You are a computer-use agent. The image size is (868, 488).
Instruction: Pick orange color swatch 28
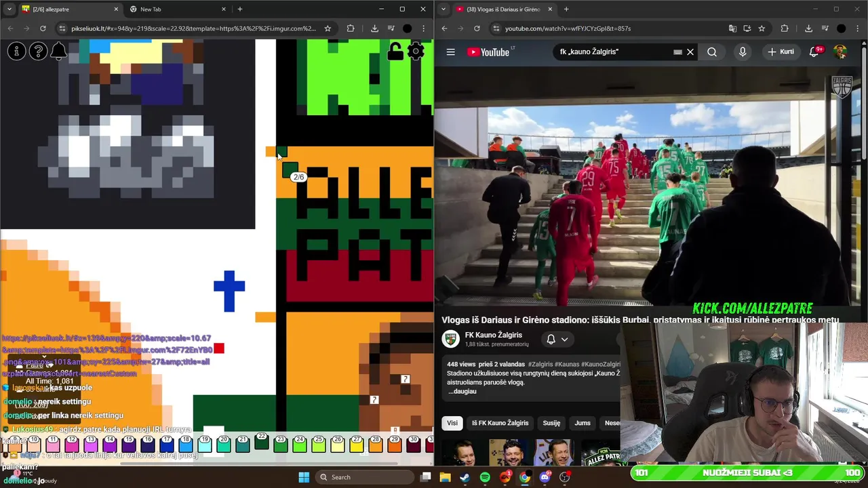coord(375,444)
